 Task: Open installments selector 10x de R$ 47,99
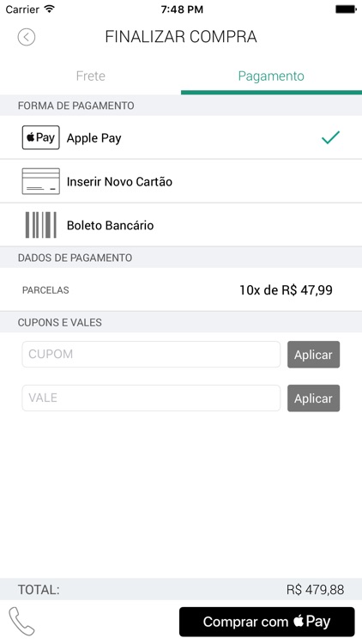(x=286, y=290)
